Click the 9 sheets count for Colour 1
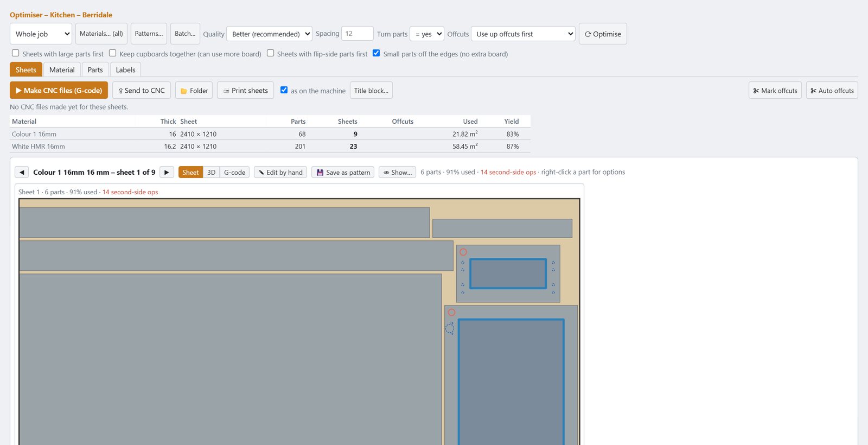The image size is (868, 445). (355, 134)
